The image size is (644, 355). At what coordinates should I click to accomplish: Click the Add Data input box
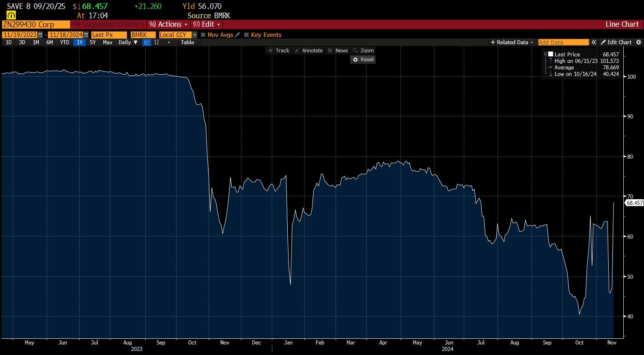[563, 42]
